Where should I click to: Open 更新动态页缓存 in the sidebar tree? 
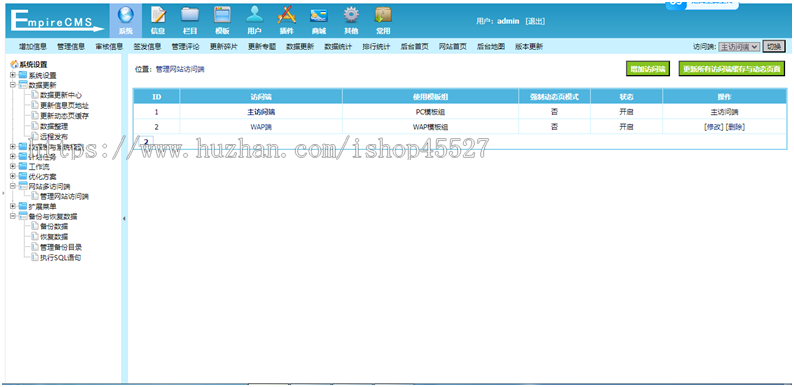pyautogui.click(x=65, y=116)
